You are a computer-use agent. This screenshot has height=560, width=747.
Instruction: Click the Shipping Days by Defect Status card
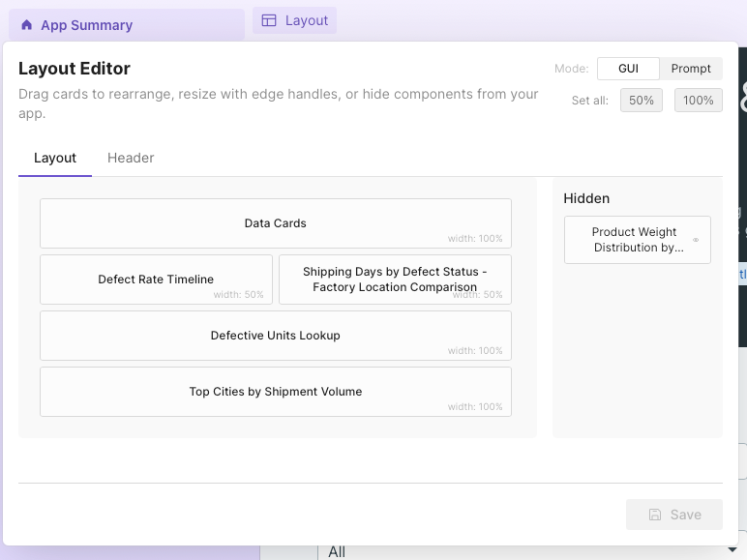(395, 280)
